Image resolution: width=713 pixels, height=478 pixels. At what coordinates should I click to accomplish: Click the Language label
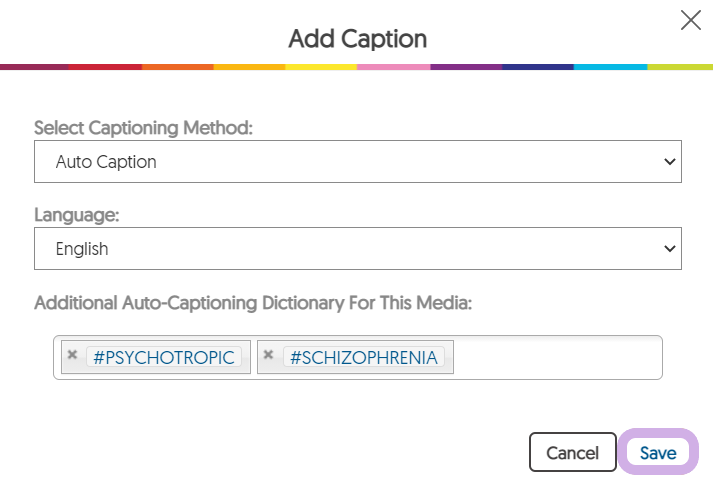pyautogui.click(x=75, y=215)
